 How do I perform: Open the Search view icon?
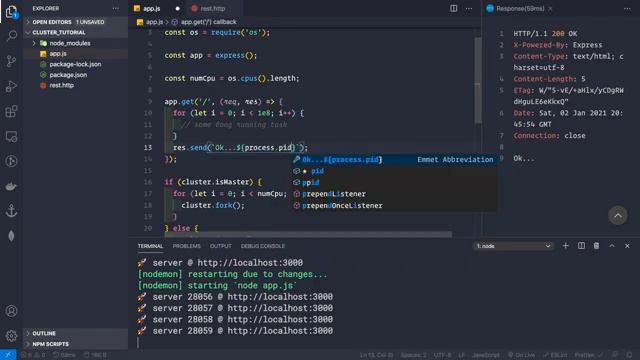(11, 36)
